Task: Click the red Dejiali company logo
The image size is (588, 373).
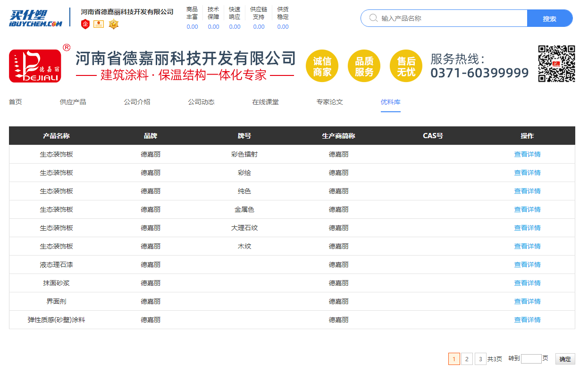Action: [x=35, y=66]
